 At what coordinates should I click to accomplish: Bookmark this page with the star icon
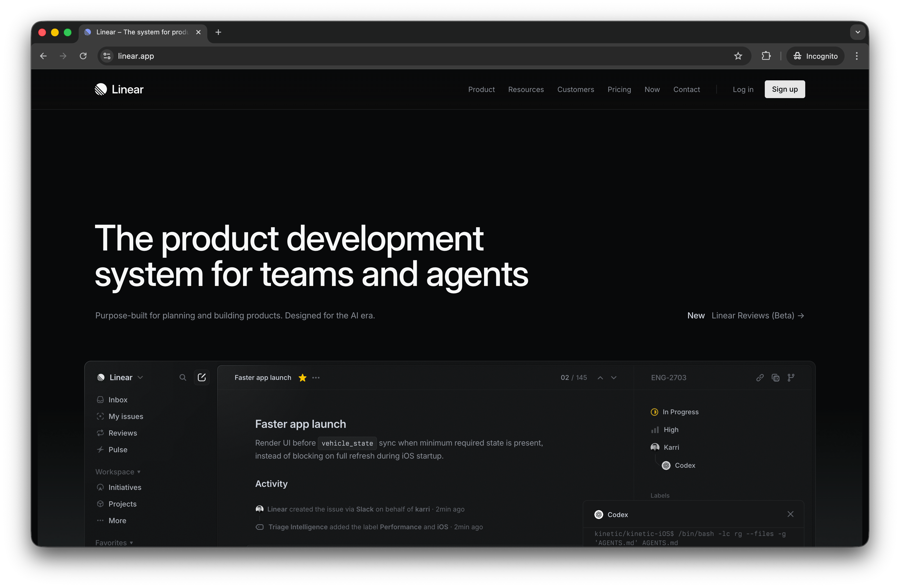click(738, 56)
